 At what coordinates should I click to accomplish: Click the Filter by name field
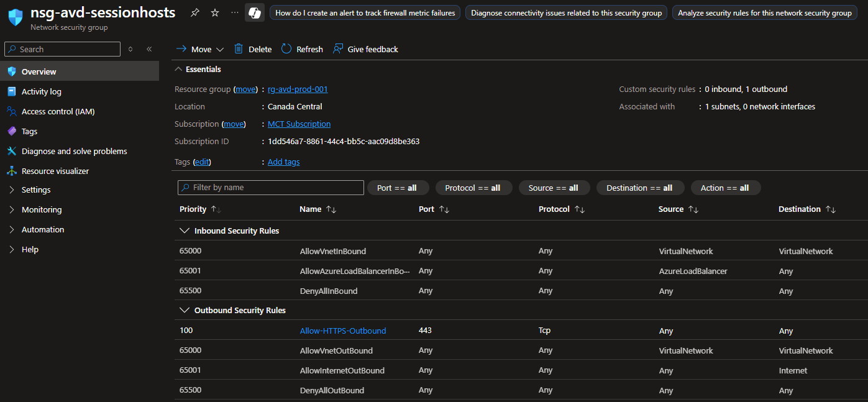pyautogui.click(x=271, y=188)
